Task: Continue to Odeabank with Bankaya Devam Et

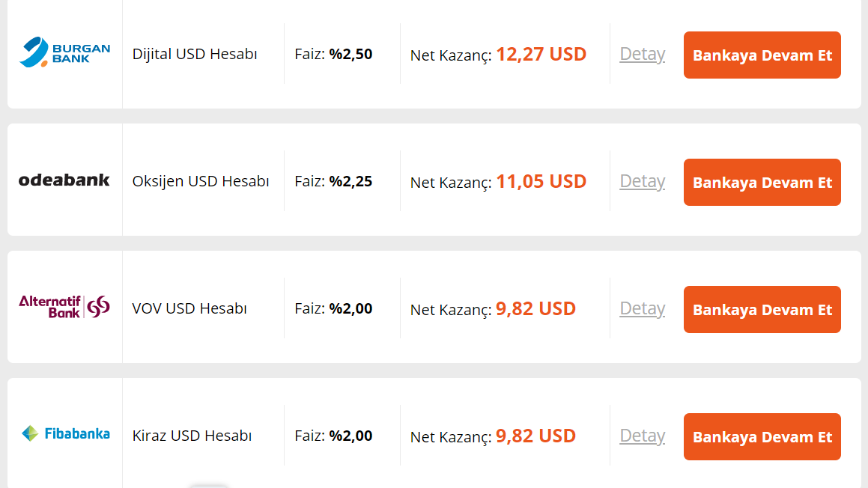Action: (x=762, y=182)
